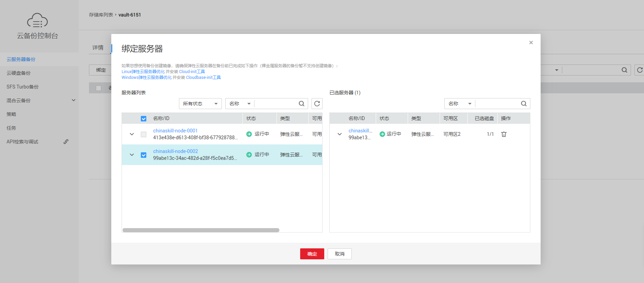Expand the selected server row in 已选服务器
Viewport: 644px width, 283px height.
pyautogui.click(x=340, y=134)
